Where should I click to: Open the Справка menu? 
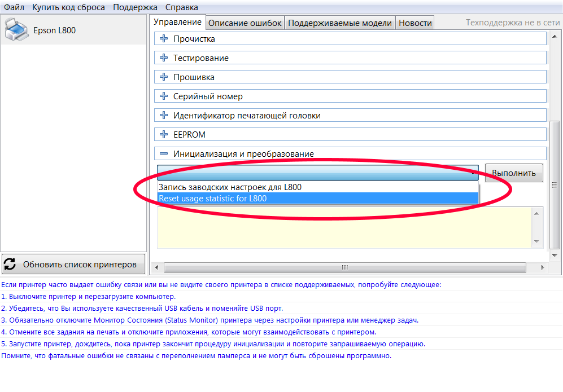click(x=182, y=7)
